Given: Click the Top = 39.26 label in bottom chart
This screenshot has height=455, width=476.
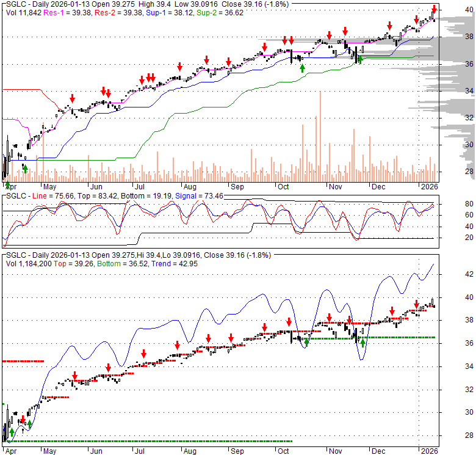Looking at the screenshot, I should click(73, 264).
